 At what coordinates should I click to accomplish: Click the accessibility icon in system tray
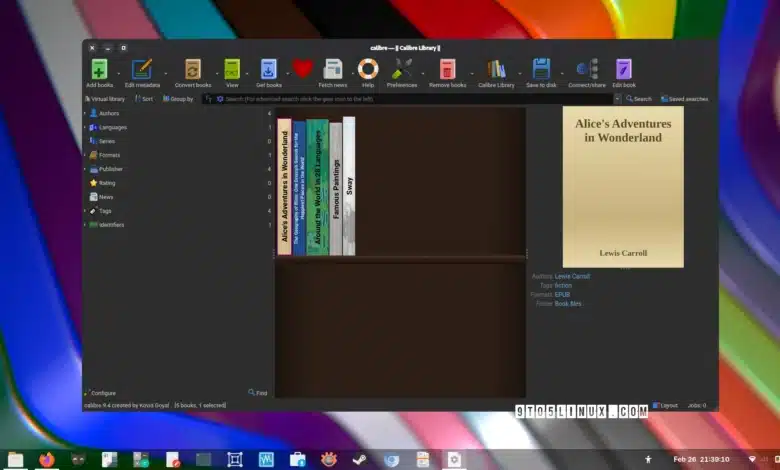pyautogui.click(x=648, y=460)
